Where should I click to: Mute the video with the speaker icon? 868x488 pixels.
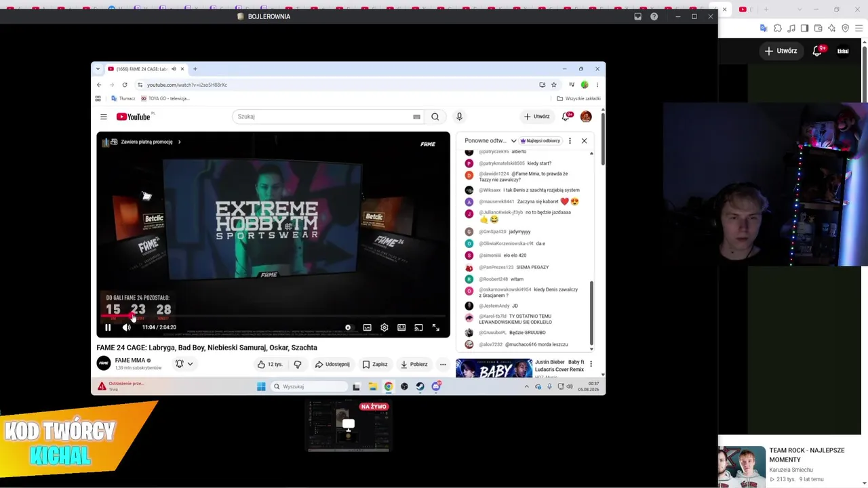[126, 327]
